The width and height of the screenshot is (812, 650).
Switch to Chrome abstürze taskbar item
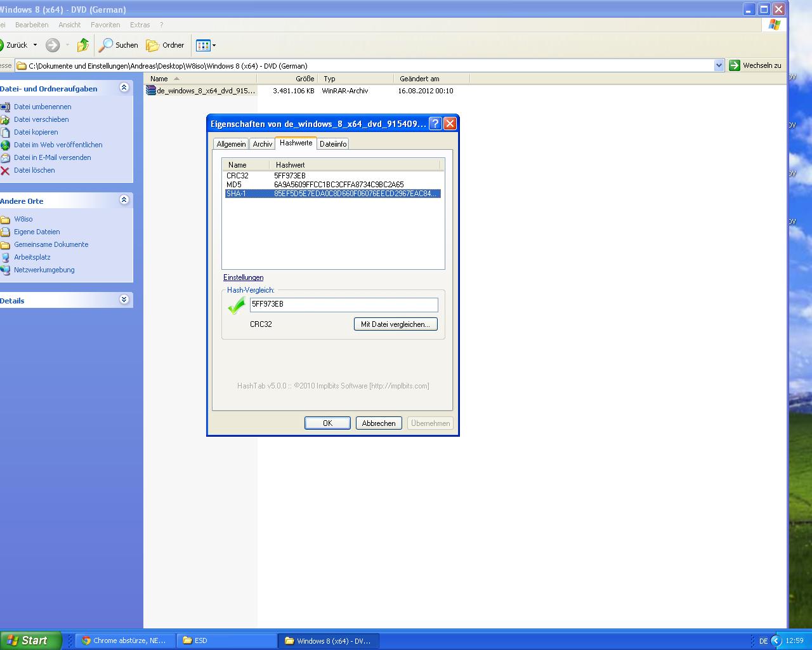coord(126,640)
